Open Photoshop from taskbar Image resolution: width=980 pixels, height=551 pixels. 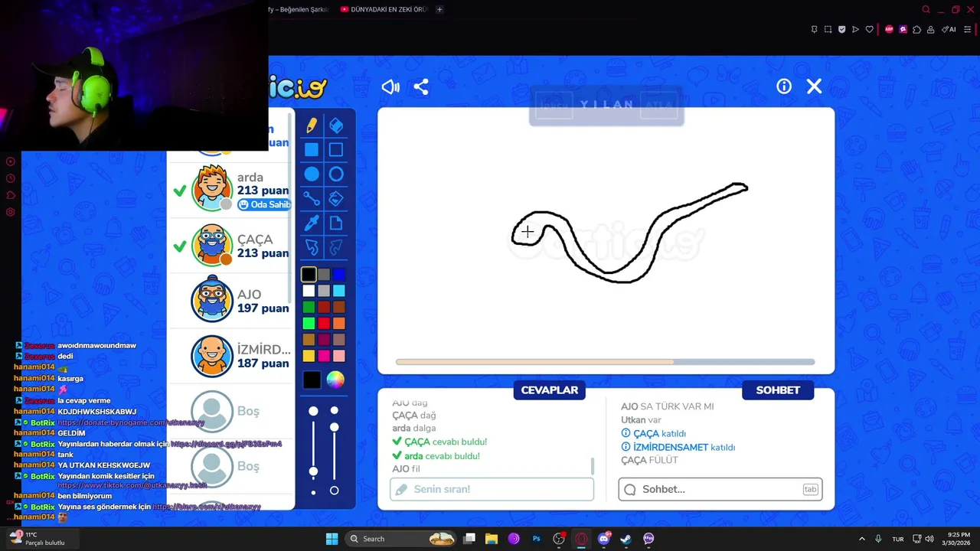point(536,539)
